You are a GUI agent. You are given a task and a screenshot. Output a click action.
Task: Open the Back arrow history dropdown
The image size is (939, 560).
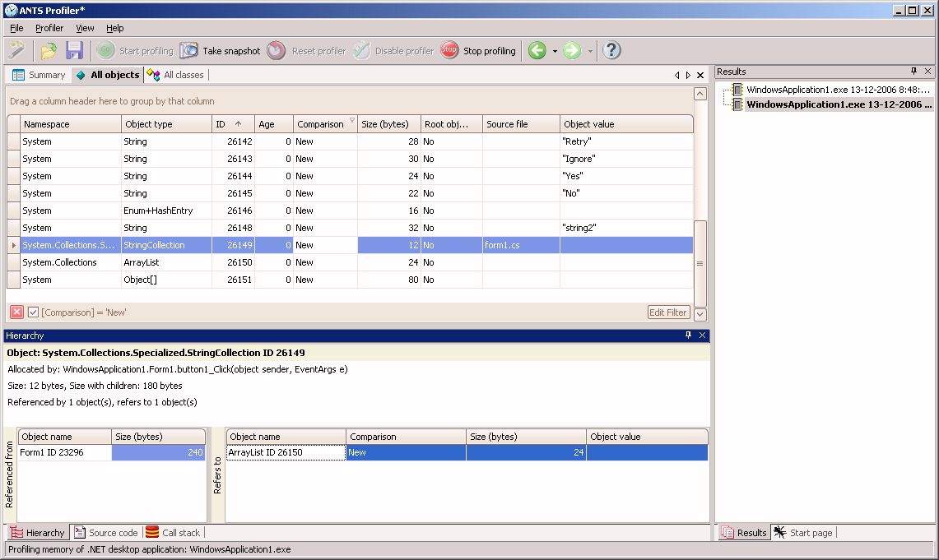pos(555,51)
